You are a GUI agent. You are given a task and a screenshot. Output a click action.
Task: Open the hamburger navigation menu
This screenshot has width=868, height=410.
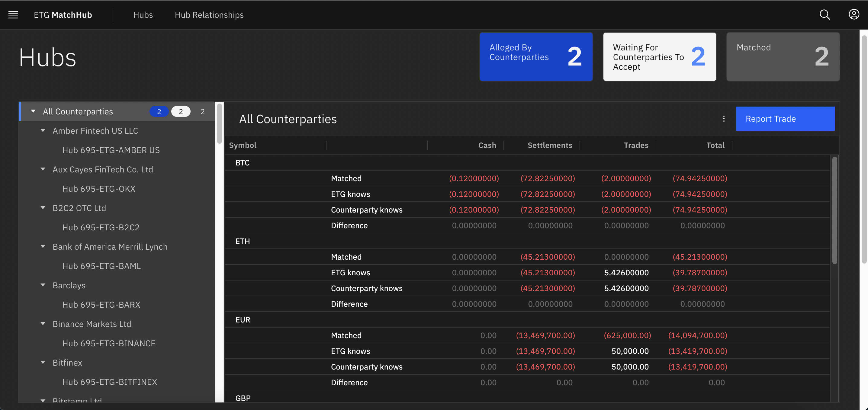[x=13, y=15]
